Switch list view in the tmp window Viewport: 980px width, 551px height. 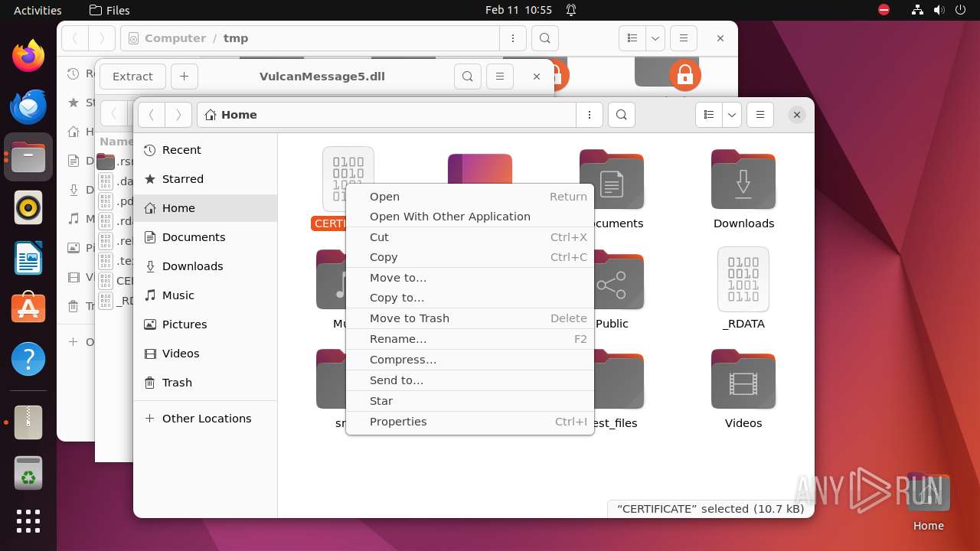[632, 38]
